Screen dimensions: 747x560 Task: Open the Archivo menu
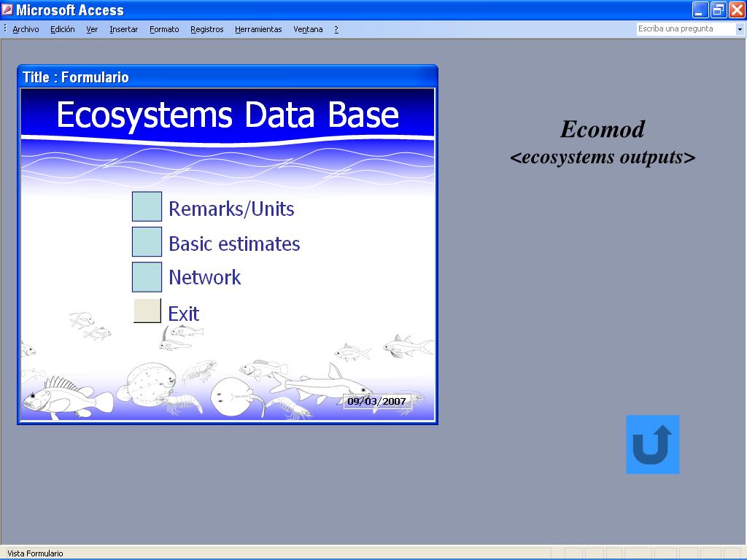coord(26,29)
